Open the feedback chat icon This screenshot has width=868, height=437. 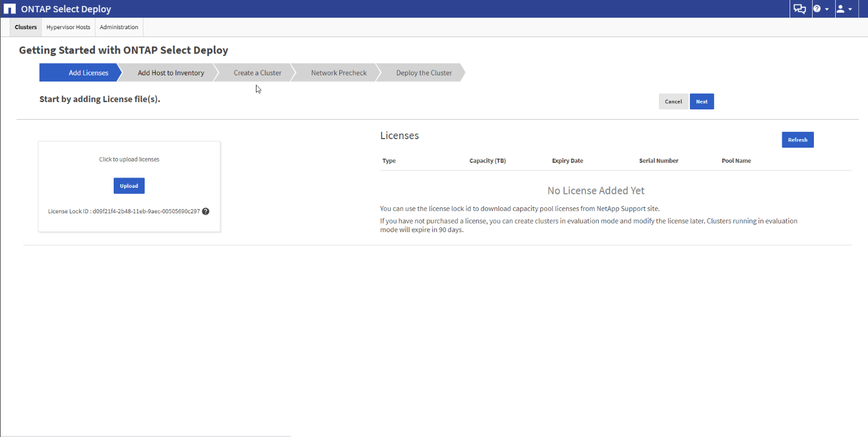point(800,9)
